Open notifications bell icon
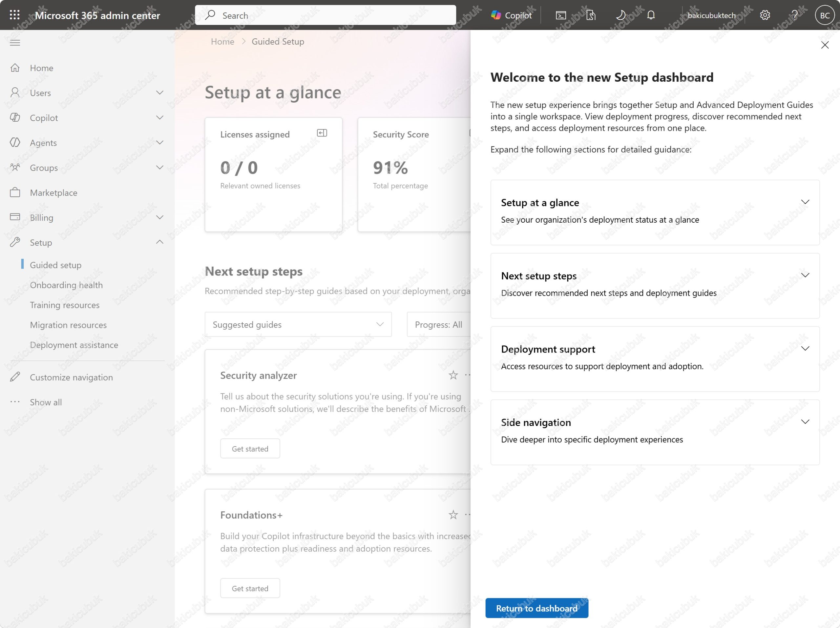 pyautogui.click(x=651, y=15)
